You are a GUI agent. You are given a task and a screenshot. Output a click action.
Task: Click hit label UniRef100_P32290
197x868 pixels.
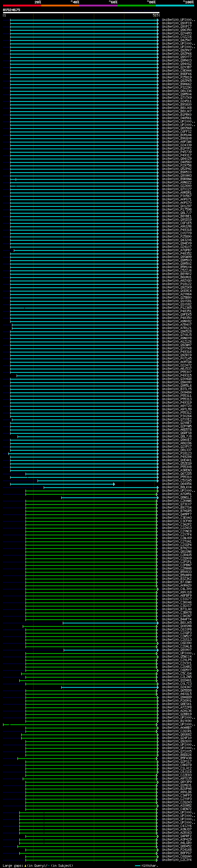pos(177,88)
